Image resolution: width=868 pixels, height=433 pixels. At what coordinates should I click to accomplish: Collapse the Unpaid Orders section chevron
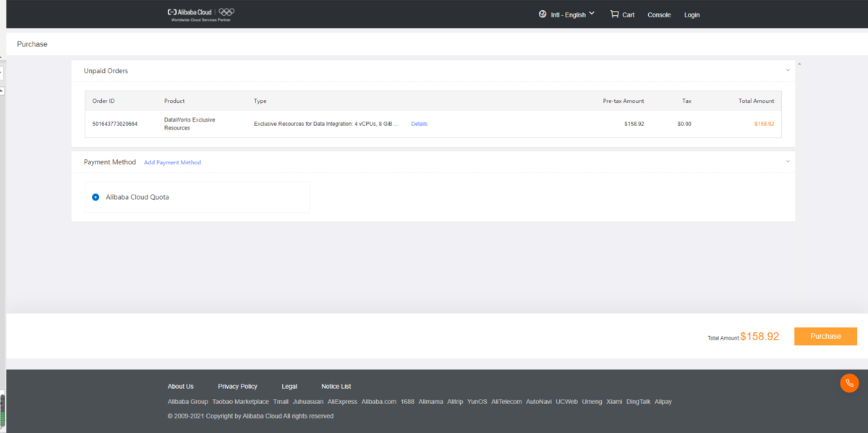pyautogui.click(x=788, y=70)
